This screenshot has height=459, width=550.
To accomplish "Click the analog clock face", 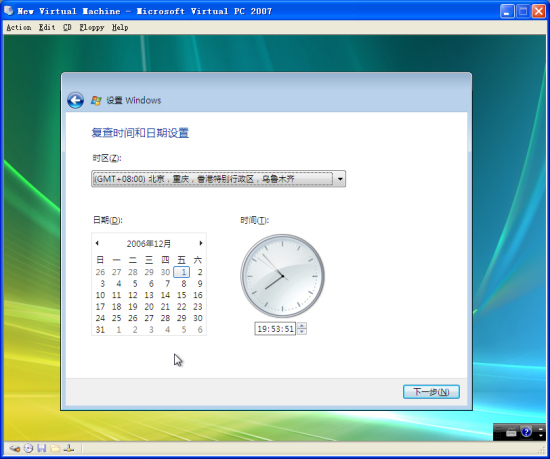I will (282, 276).
